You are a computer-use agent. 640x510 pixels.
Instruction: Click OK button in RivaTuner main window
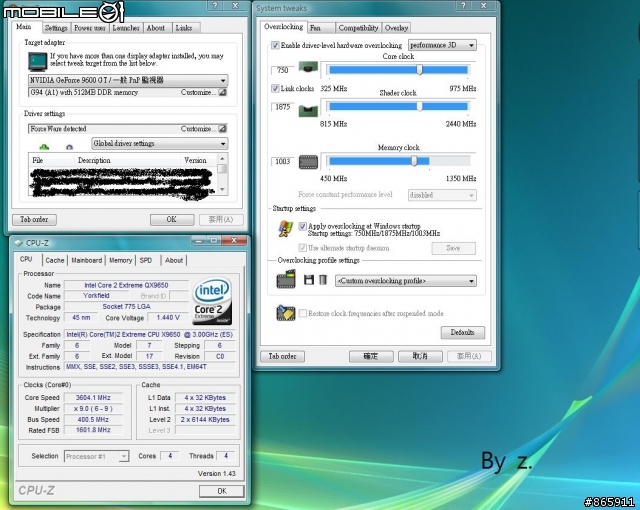pos(172,220)
